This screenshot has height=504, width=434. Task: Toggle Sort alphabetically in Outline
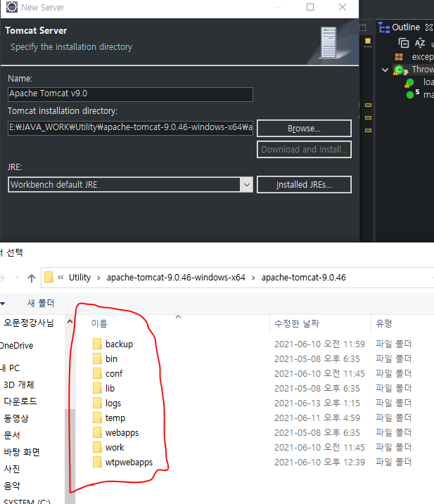420,43
